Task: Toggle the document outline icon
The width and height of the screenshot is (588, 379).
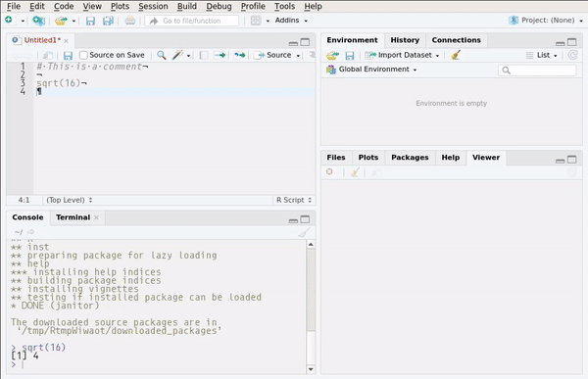Action: [x=312, y=55]
